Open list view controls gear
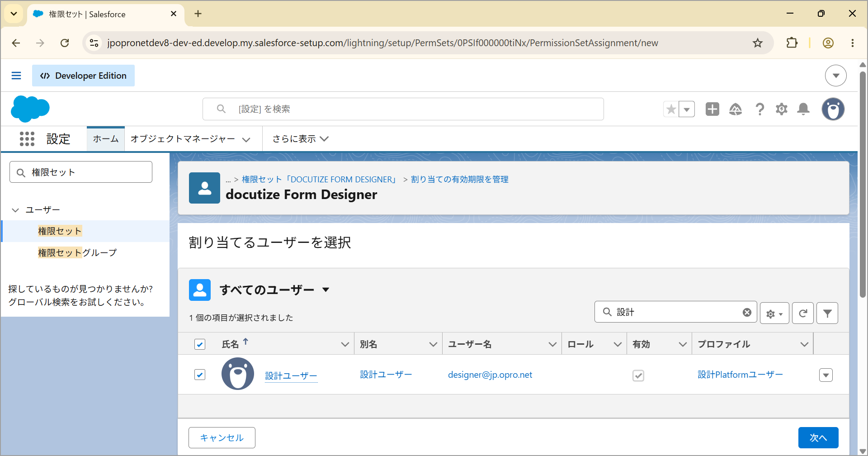 click(x=774, y=313)
